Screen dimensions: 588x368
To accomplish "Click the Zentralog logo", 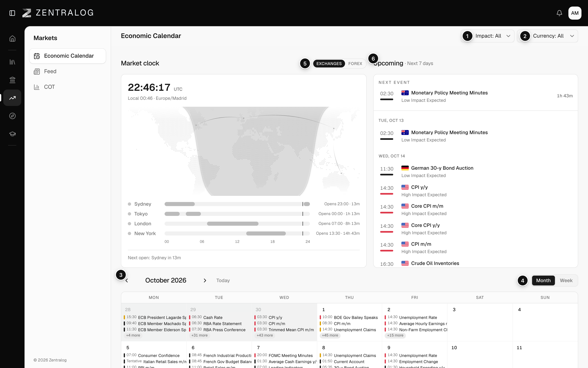I will [58, 13].
